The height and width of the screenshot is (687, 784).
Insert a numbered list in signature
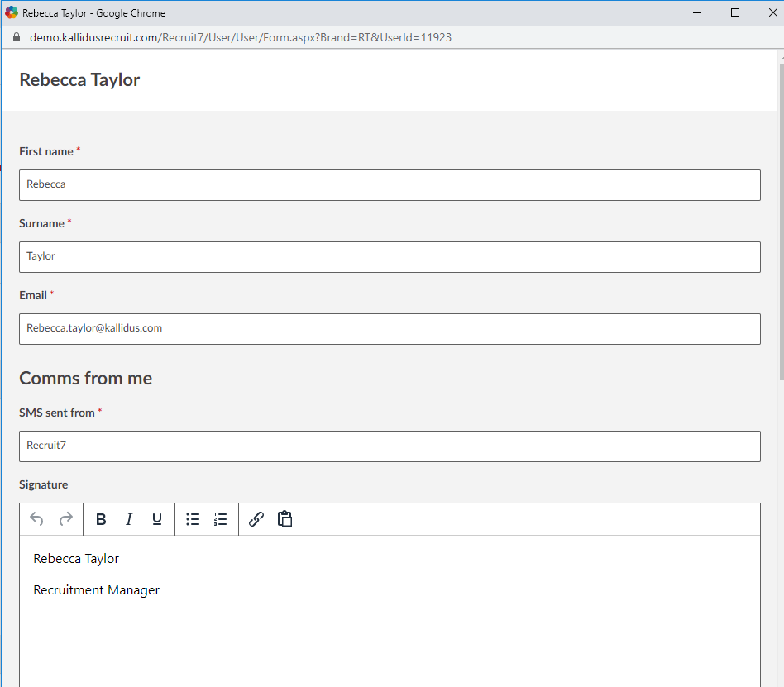pos(220,519)
